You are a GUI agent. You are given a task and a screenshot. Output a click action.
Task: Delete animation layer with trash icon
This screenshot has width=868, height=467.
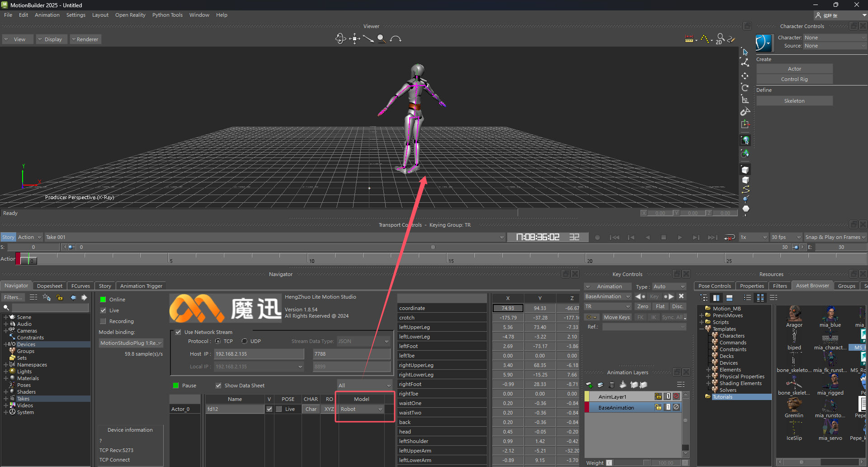(612, 385)
